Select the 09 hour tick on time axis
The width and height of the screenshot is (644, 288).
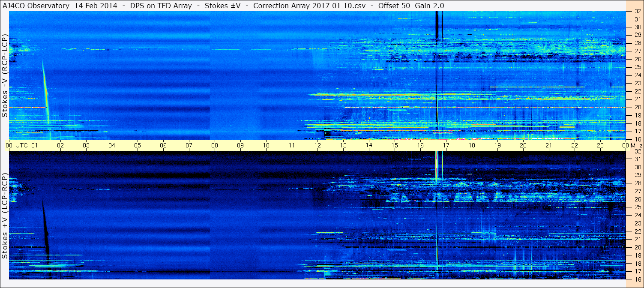240,145
